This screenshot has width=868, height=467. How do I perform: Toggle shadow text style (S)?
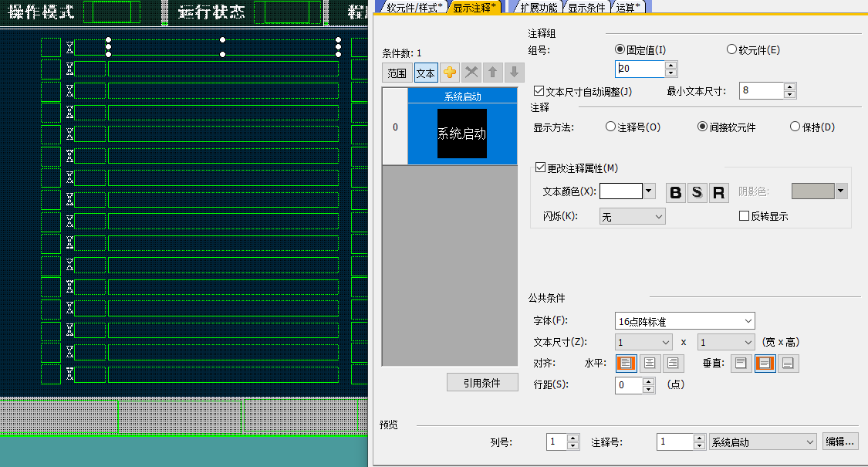point(697,192)
